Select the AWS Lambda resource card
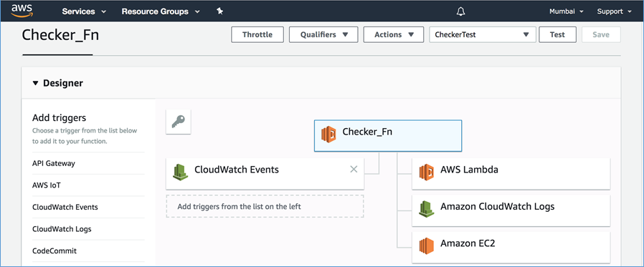 tap(511, 173)
